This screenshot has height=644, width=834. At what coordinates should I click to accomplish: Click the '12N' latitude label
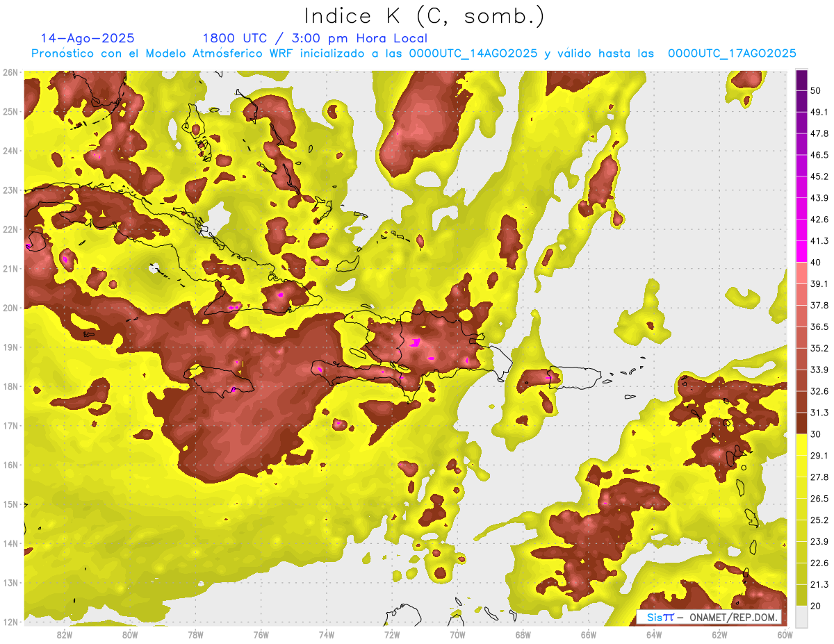(10, 622)
